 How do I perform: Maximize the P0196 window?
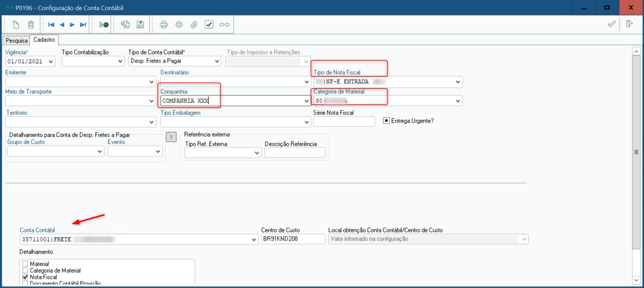(607, 7)
